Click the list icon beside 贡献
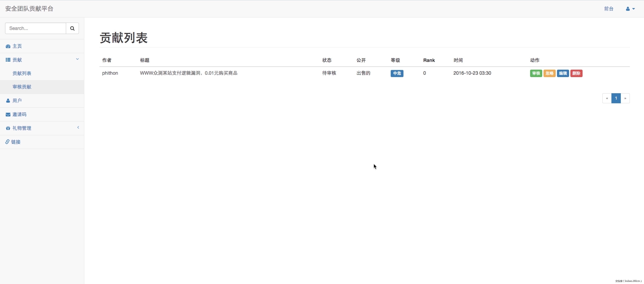 [8, 60]
